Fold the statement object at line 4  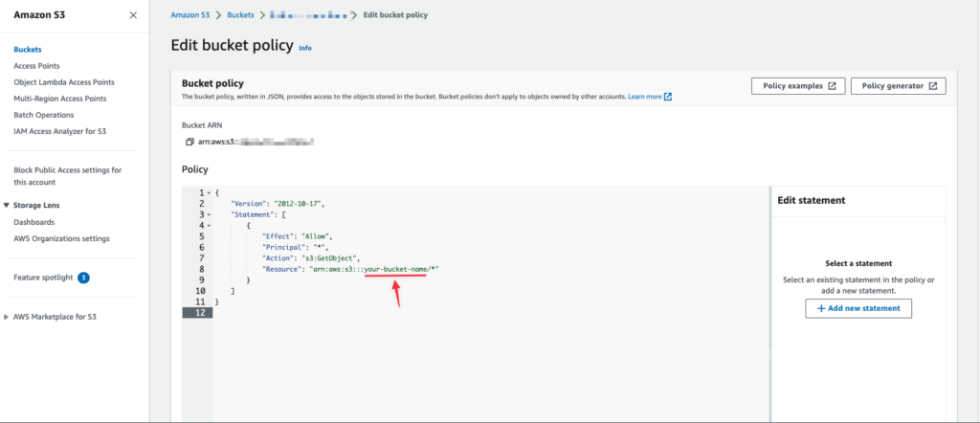click(209, 226)
